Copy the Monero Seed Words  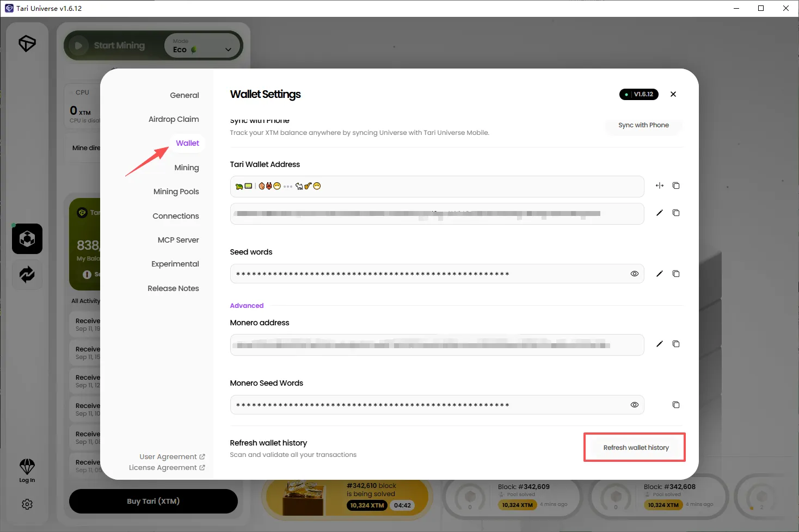676,405
